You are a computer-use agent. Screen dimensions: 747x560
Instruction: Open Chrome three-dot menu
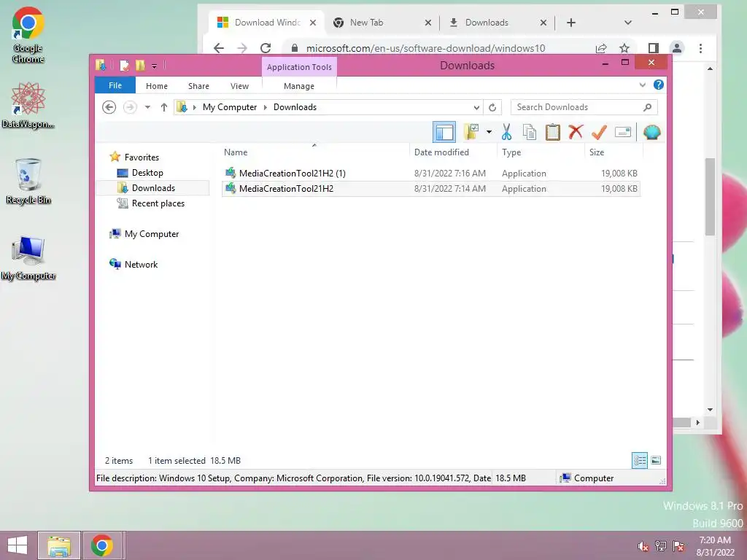[x=700, y=48]
